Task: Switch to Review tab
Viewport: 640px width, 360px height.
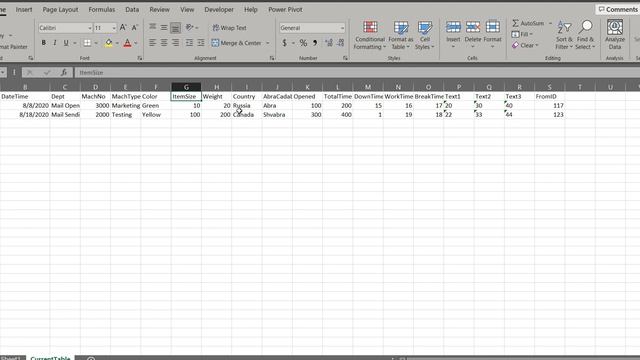Action: point(159,9)
